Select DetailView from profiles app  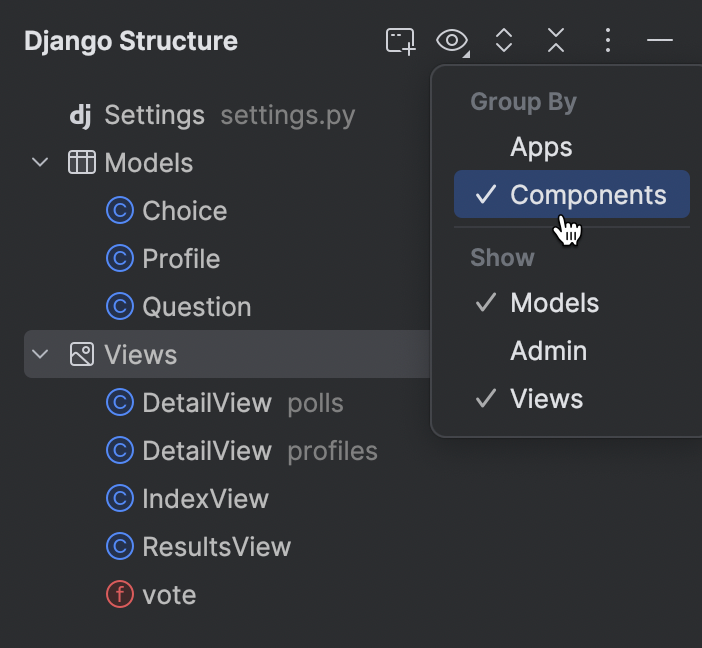(207, 451)
